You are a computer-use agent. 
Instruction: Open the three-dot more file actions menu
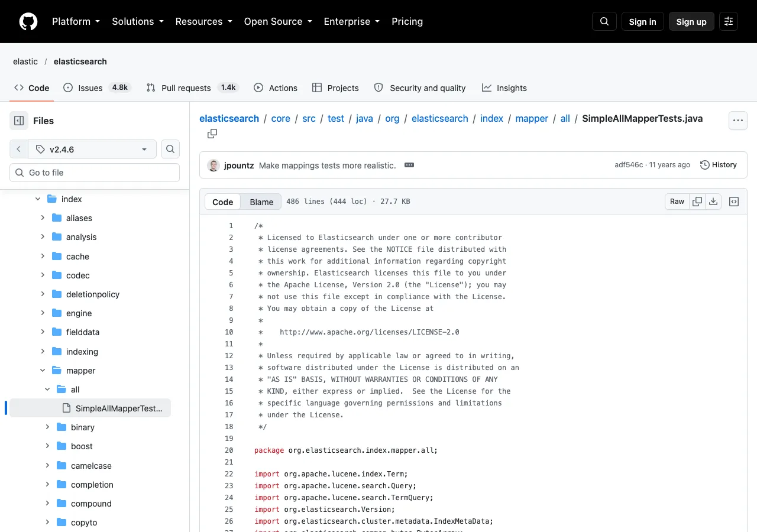tap(737, 121)
